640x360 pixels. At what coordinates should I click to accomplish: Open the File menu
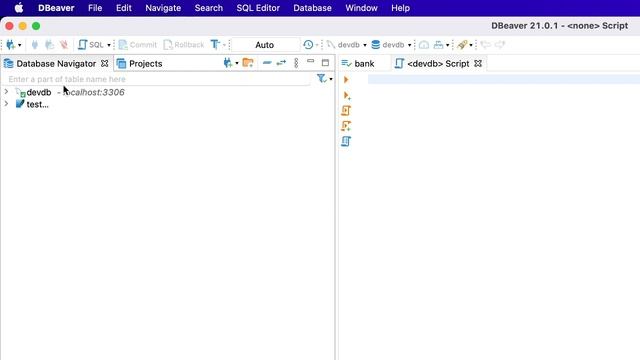tap(95, 8)
